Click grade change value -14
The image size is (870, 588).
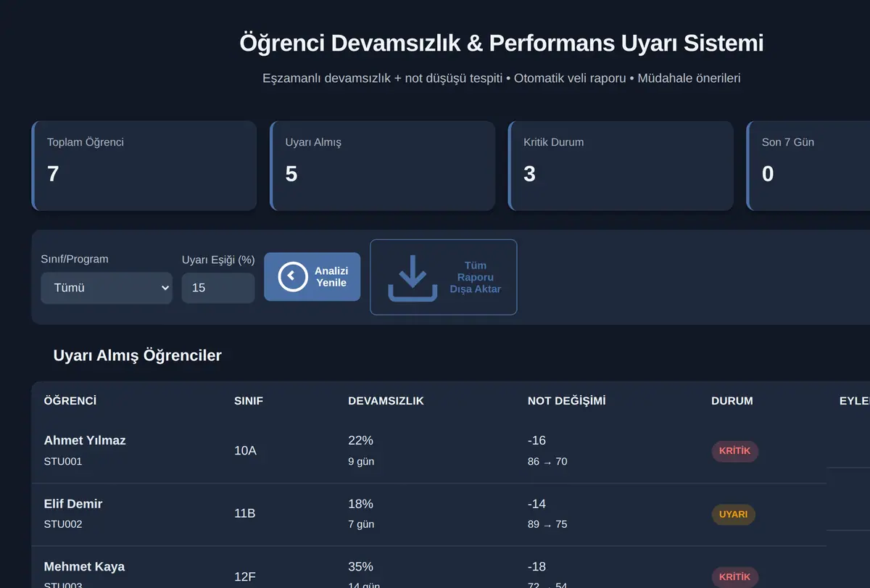(x=536, y=503)
